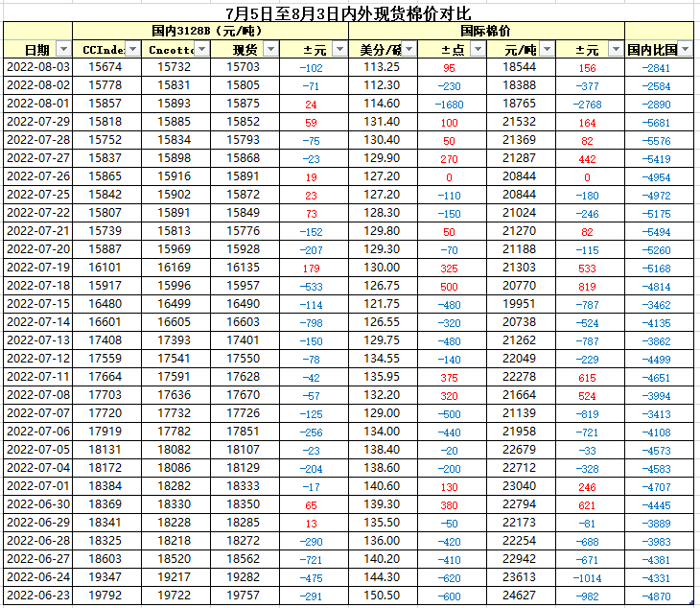Select 元/吨 value 24627
Viewport: 700px width, 608px height.
[520, 596]
